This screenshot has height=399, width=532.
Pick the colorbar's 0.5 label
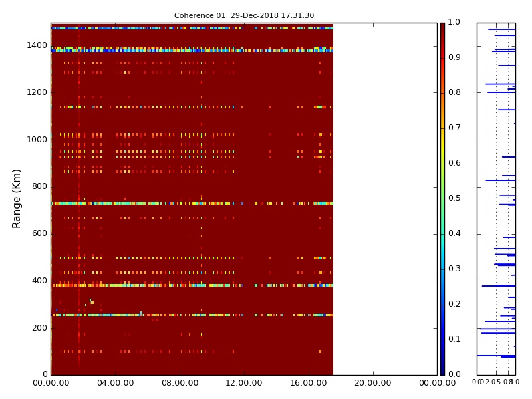pos(454,198)
